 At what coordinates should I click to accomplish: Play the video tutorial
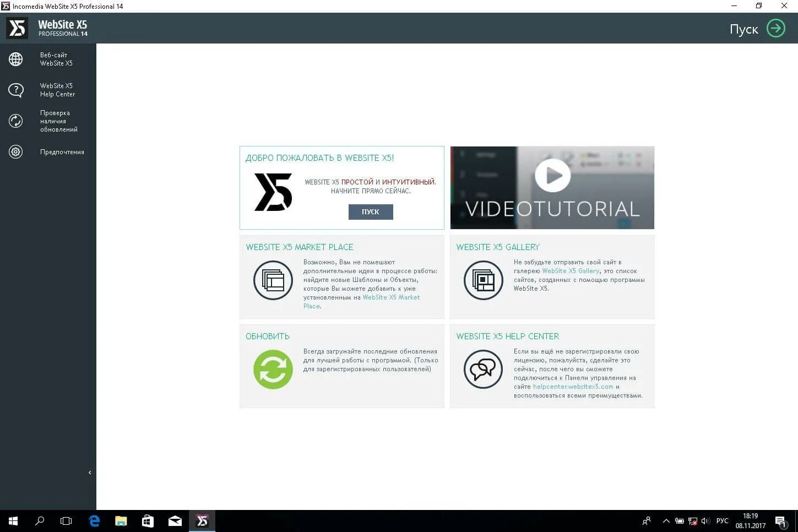tap(552, 175)
